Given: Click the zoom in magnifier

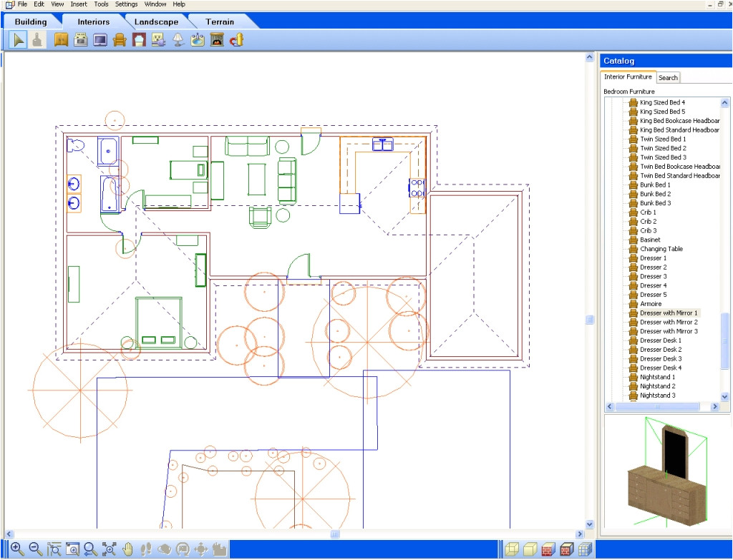Looking at the screenshot, I should pyautogui.click(x=16, y=549).
